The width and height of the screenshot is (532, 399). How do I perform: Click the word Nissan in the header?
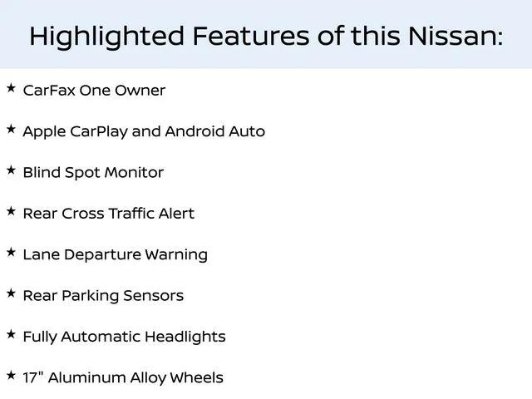[x=456, y=36]
